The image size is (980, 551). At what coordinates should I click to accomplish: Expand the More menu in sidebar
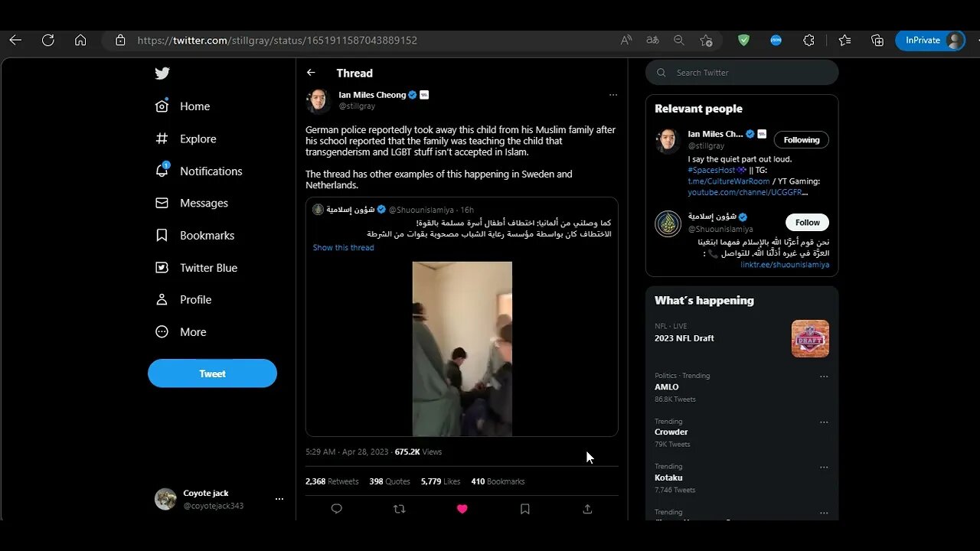[181, 331]
